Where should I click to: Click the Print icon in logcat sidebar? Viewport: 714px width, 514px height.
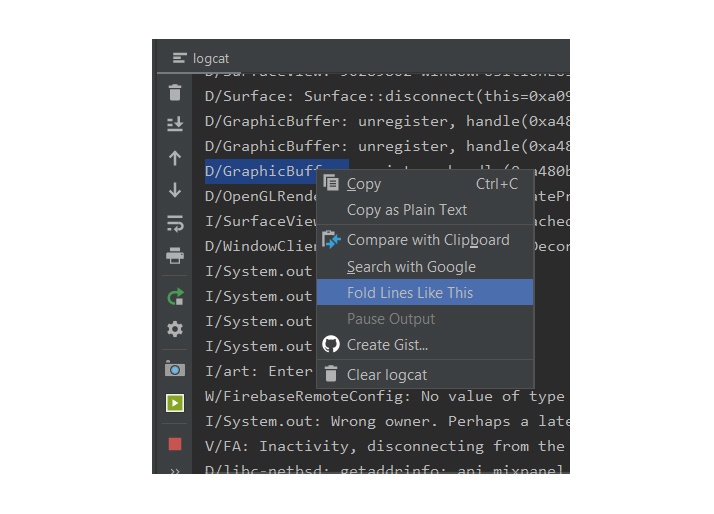[x=175, y=256]
